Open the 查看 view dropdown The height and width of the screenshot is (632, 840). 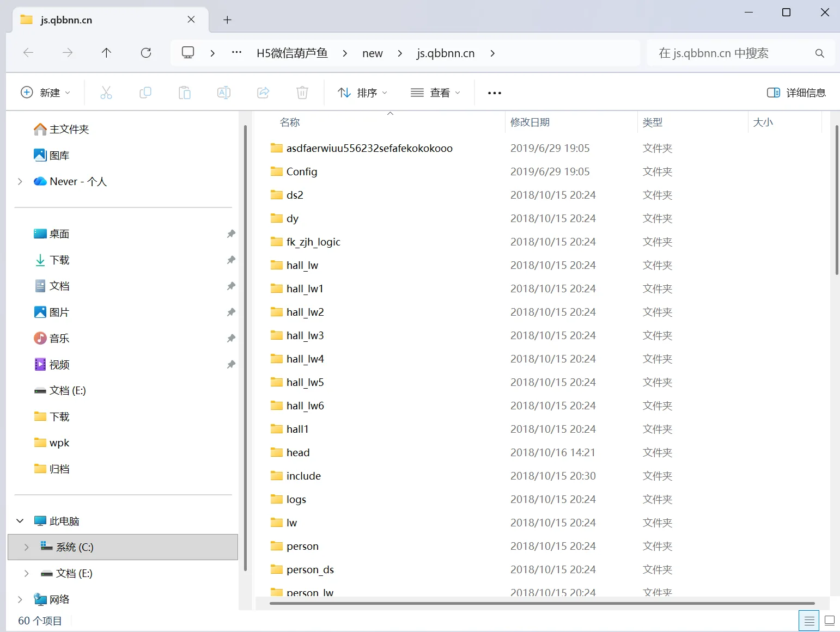click(x=435, y=93)
